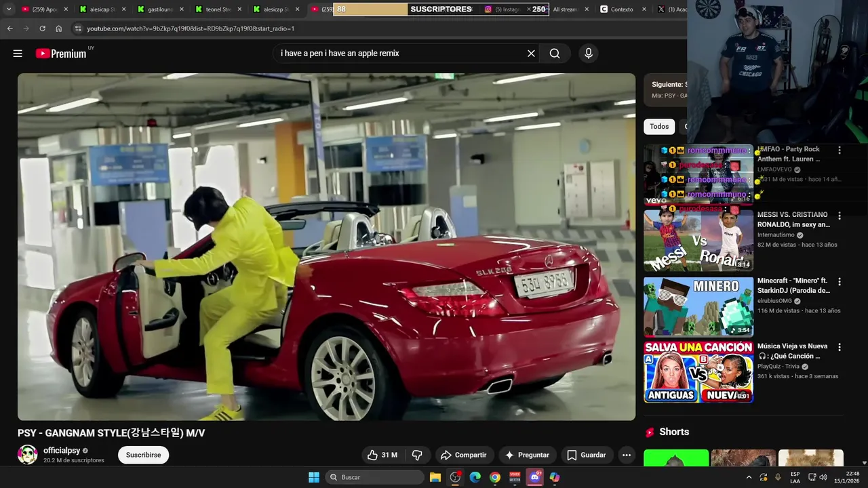Switch ESP LAA input language
The image size is (868, 488).
(x=795, y=477)
